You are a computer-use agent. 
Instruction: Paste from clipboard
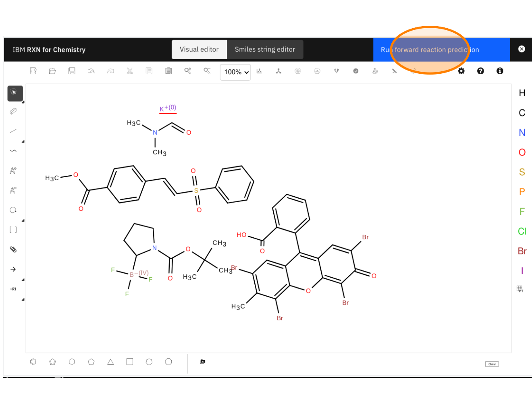pyautogui.click(x=168, y=71)
